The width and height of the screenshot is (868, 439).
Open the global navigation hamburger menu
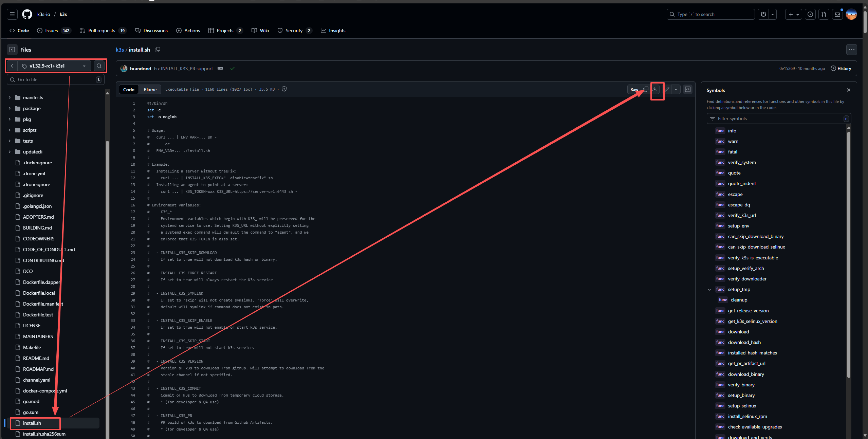(x=12, y=14)
